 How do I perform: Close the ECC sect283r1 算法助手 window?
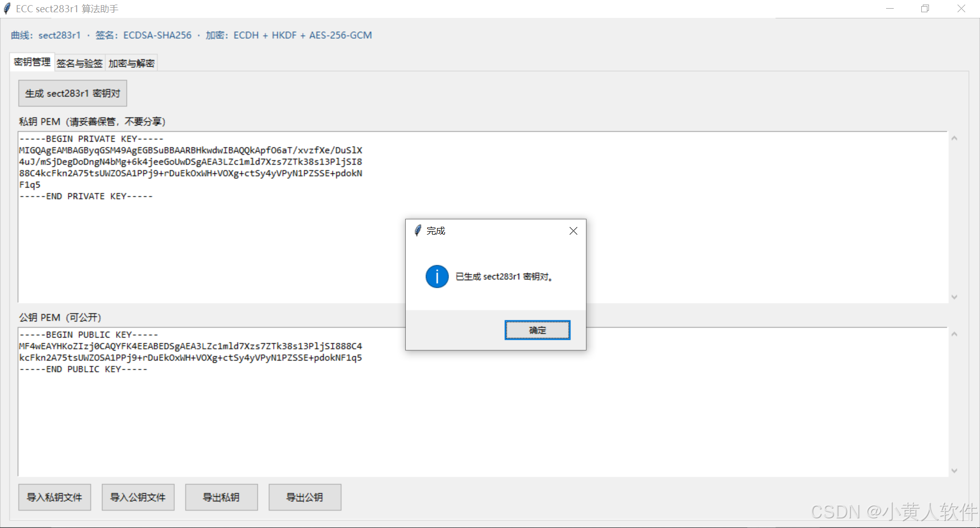pos(961,9)
